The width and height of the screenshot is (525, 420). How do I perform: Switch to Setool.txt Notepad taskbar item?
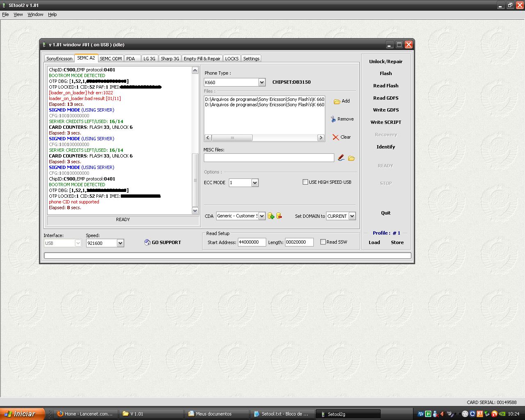[x=283, y=414]
